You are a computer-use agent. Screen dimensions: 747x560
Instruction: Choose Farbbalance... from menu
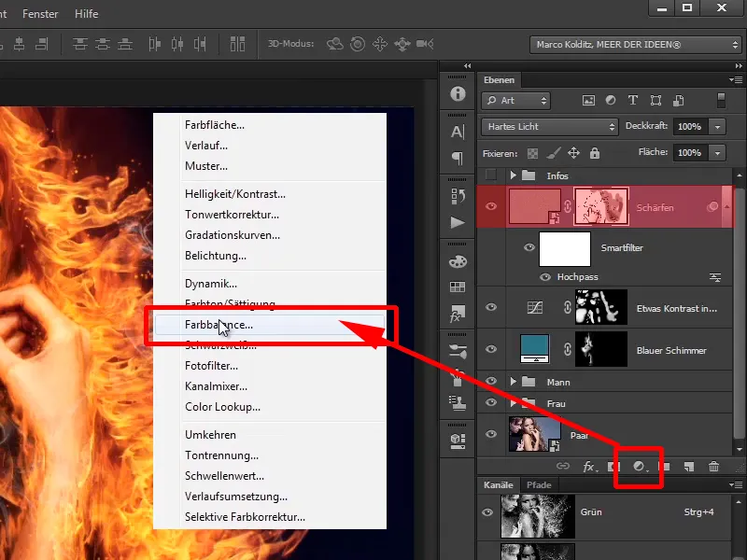click(x=270, y=325)
